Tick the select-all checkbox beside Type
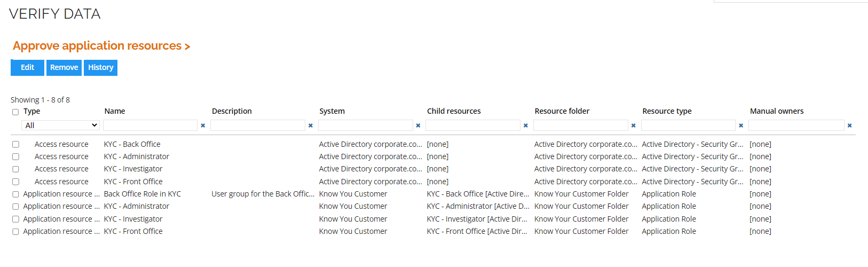868x267 pixels. (x=15, y=112)
